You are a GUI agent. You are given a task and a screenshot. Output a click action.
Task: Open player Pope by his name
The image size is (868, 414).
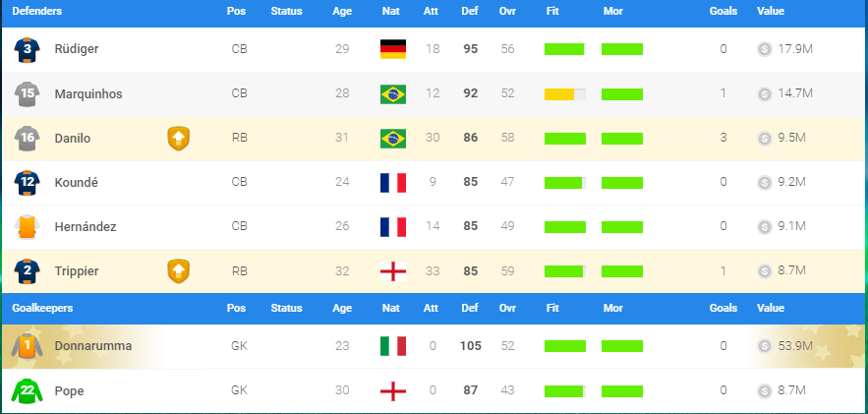69,391
